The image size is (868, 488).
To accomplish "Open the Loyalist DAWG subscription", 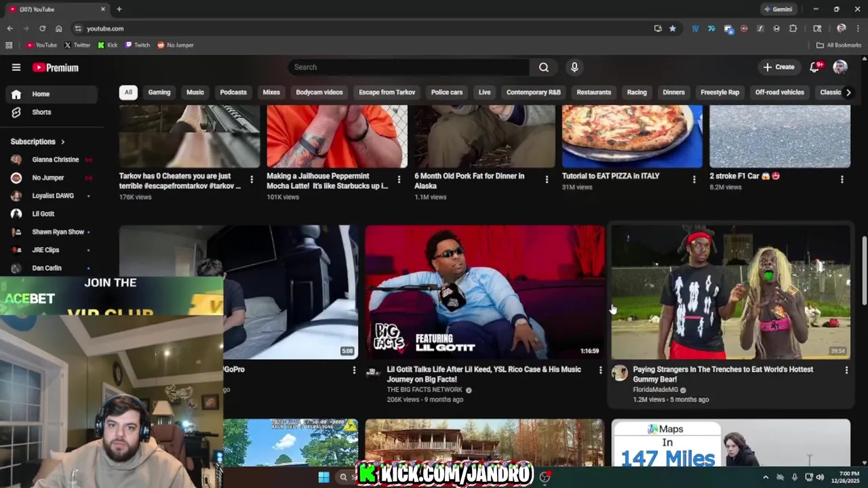I will pos(52,196).
